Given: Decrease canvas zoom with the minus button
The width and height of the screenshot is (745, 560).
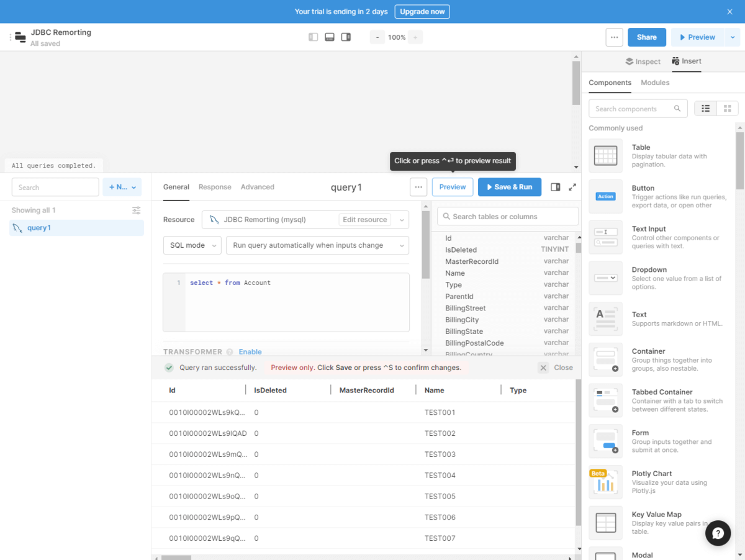Looking at the screenshot, I should click(377, 37).
